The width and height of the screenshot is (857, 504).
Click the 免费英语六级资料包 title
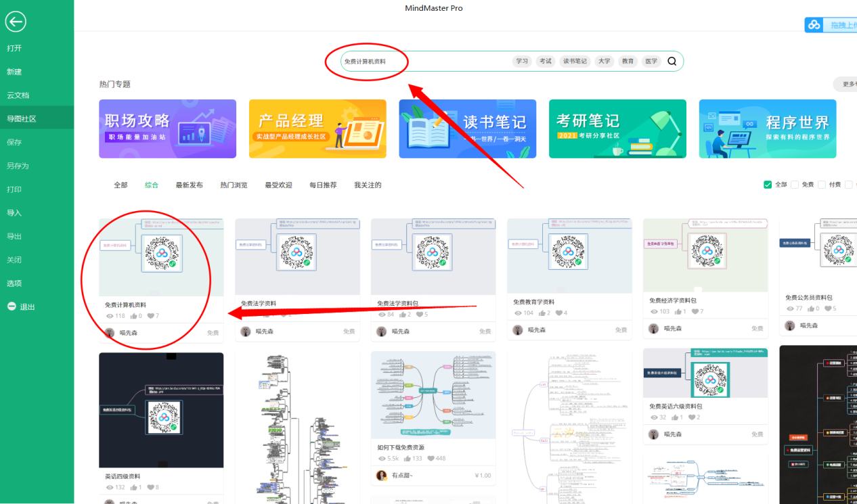(x=676, y=407)
